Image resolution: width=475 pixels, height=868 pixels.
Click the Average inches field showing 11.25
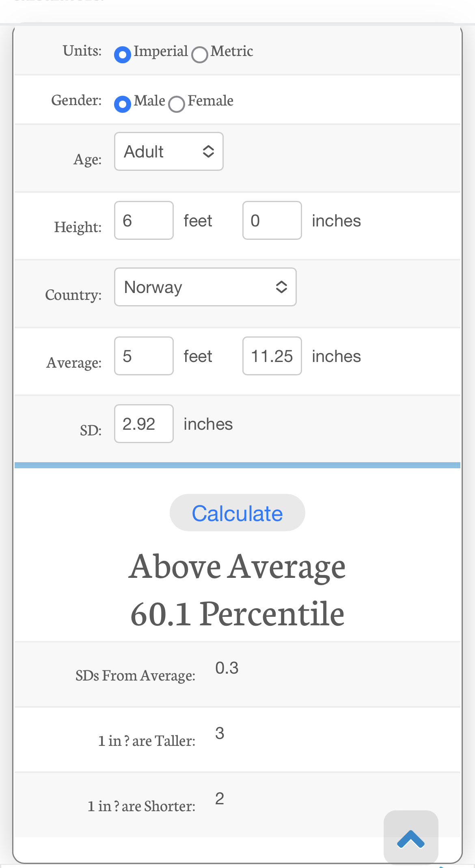272,356
